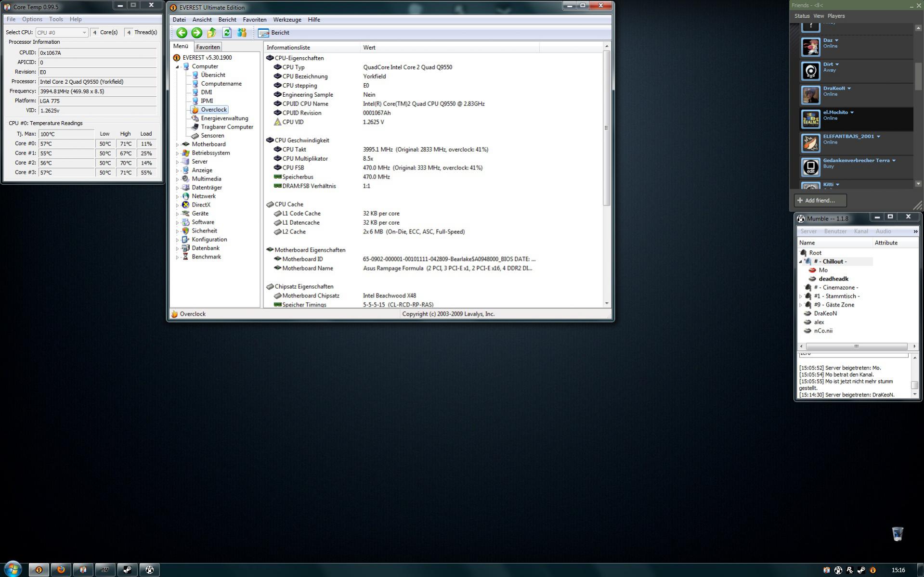This screenshot has height=577, width=924.
Task: Click the taskbar clock showing 15:16
Action: click(x=898, y=570)
